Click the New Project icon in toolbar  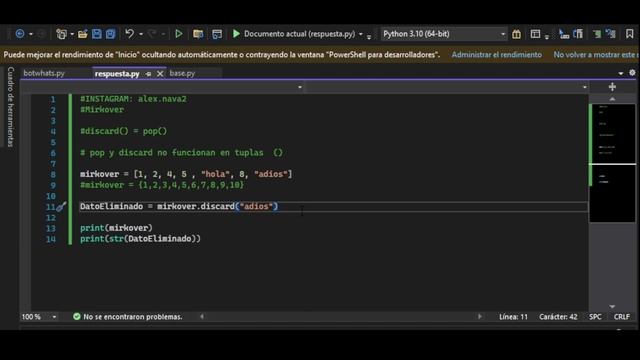pyautogui.click(x=61, y=34)
